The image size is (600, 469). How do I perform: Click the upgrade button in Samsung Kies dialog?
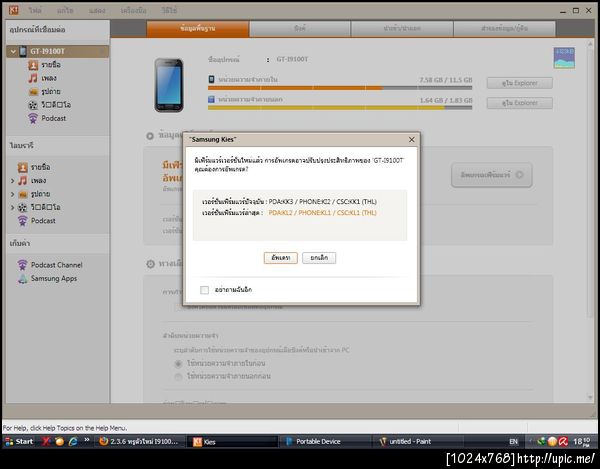pos(280,258)
